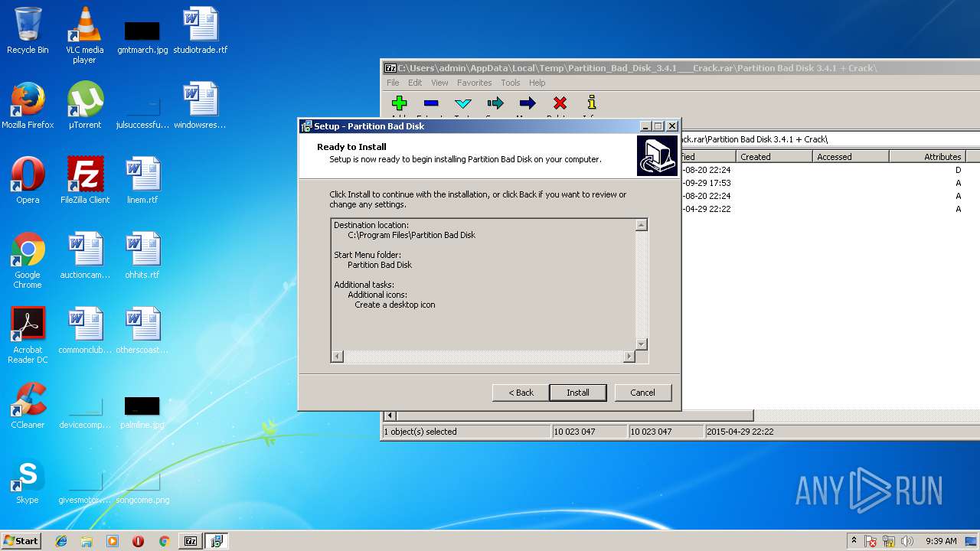Click summary box horizontal scroll right arrow

[629, 357]
